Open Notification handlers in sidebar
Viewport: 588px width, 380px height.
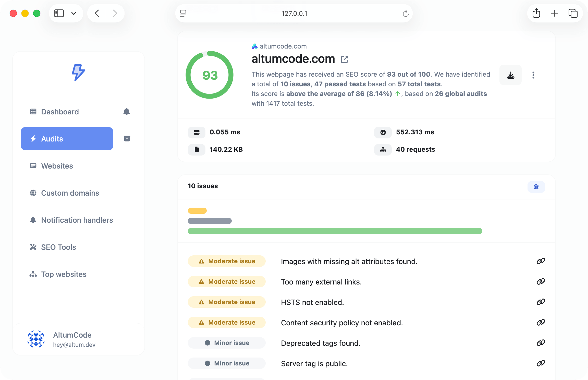71,220
